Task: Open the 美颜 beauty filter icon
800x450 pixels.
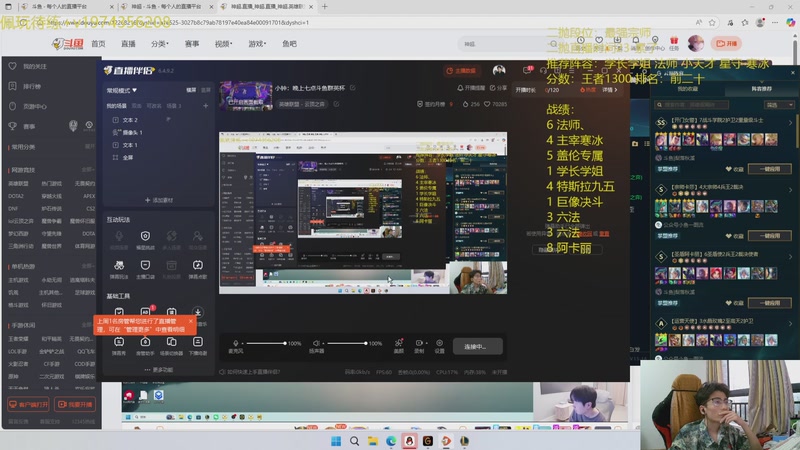Action: click(x=399, y=345)
